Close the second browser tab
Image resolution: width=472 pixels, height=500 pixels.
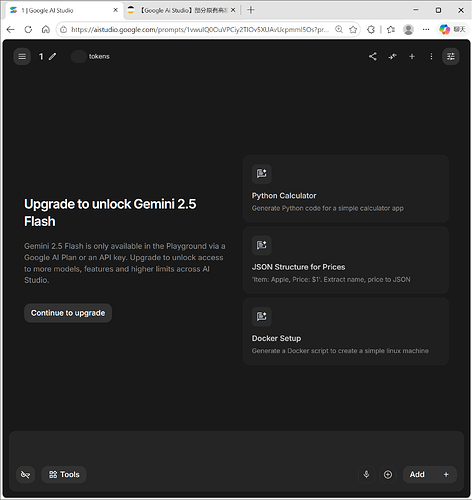(233, 10)
